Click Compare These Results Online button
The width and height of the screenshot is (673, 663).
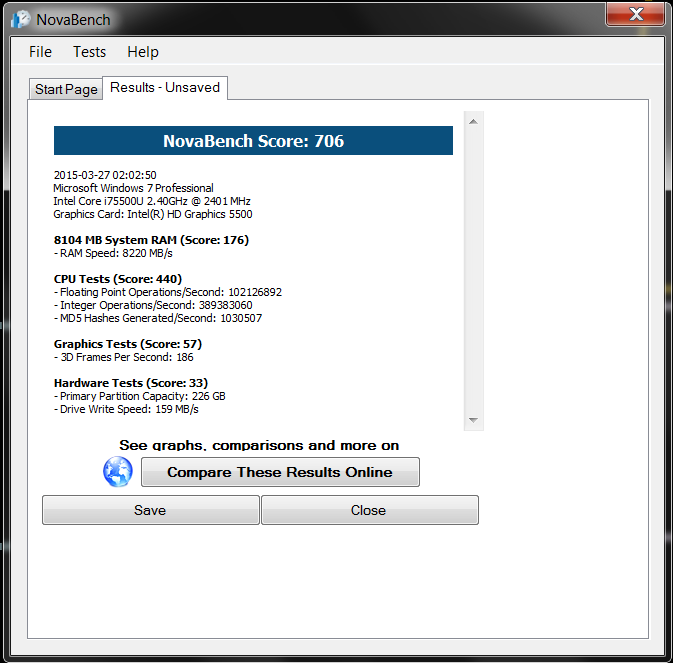click(x=280, y=472)
